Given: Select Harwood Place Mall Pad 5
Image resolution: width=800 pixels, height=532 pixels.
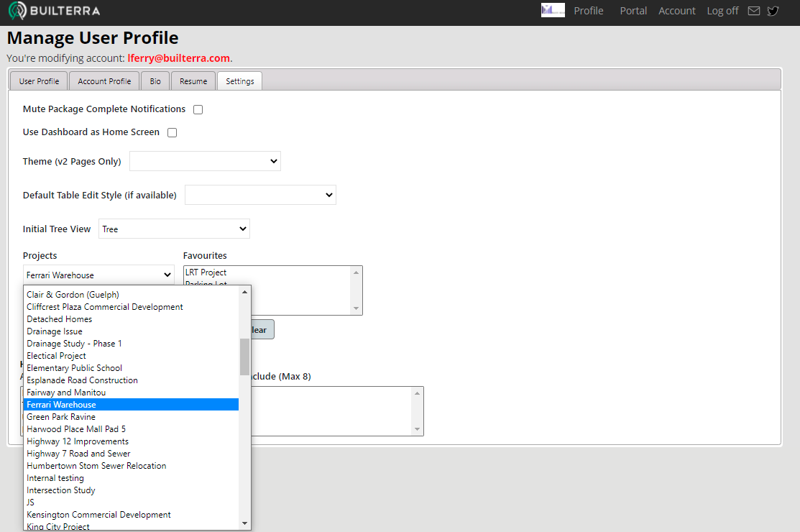Looking at the screenshot, I should point(131,429).
